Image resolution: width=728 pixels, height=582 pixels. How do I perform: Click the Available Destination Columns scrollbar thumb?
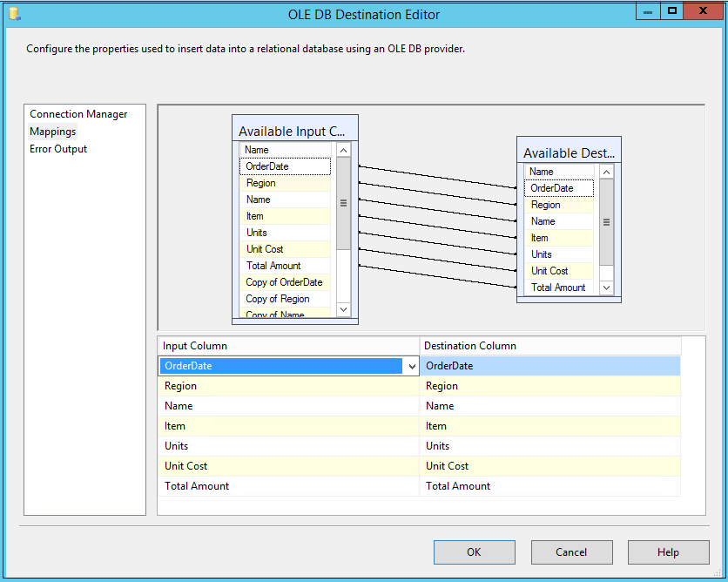[606, 222]
